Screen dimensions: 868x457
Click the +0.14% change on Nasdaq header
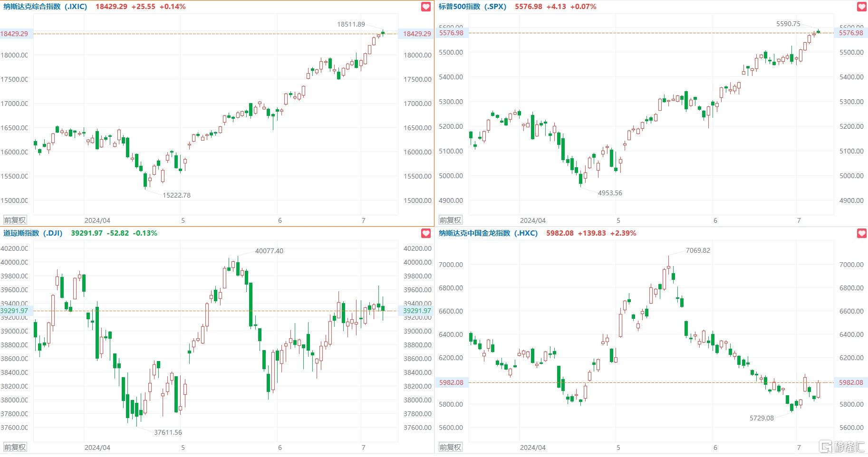point(173,7)
